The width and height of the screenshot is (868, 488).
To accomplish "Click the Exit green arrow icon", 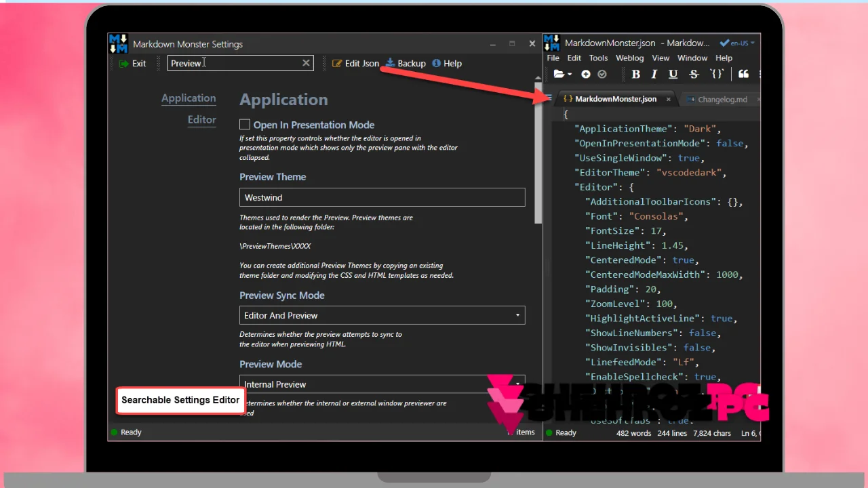I will (x=123, y=64).
